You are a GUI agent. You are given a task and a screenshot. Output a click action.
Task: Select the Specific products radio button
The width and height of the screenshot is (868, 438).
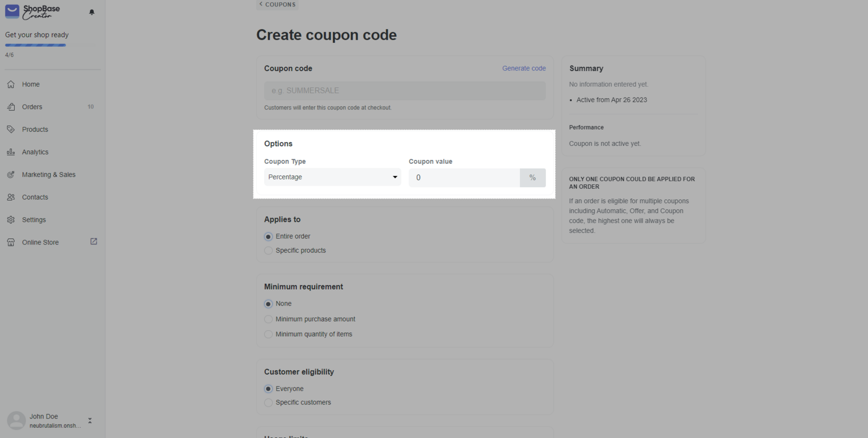(x=268, y=250)
